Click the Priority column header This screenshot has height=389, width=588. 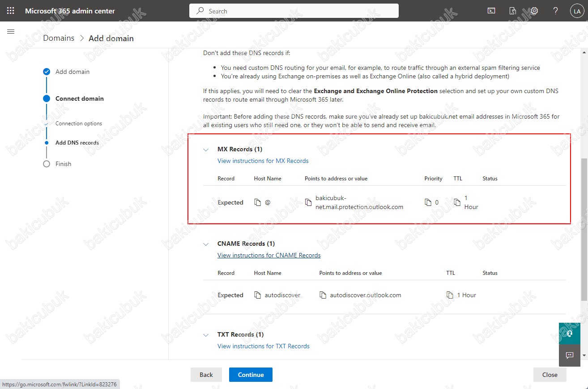[x=433, y=179]
